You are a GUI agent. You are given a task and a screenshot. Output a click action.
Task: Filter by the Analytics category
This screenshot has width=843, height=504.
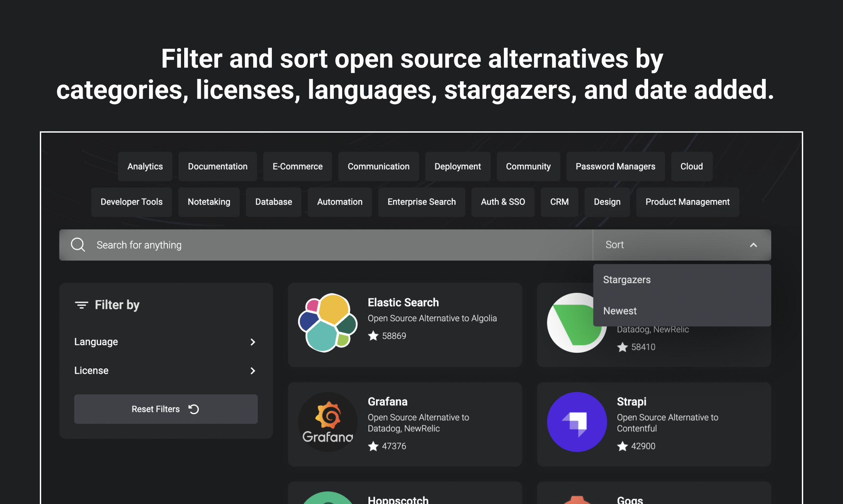click(145, 166)
